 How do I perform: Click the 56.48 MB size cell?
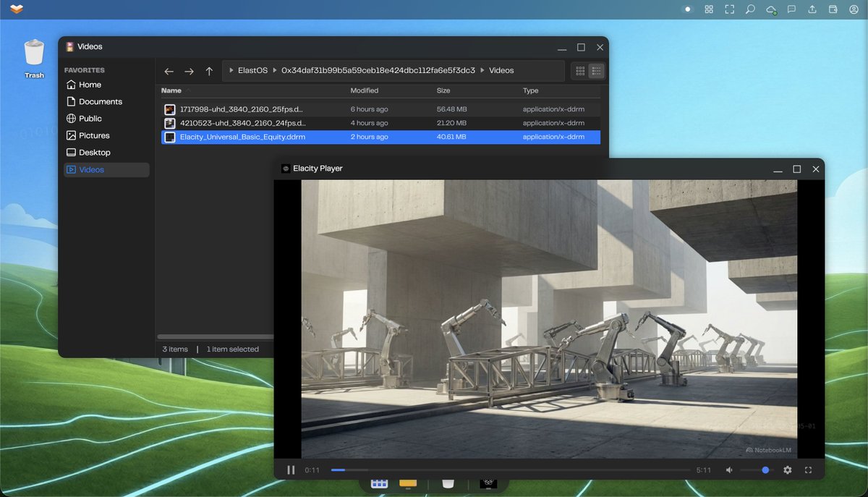(x=452, y=109)
